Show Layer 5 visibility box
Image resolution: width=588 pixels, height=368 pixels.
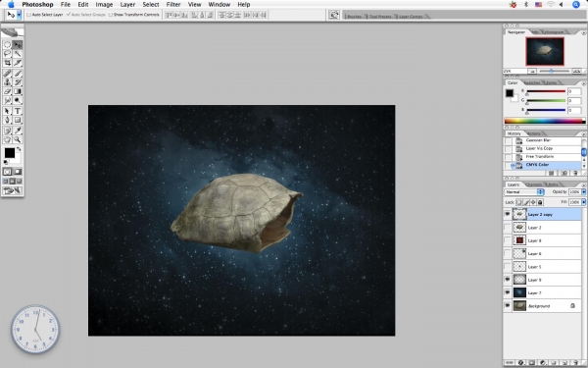pyautogui.click(x=508, y=267)
